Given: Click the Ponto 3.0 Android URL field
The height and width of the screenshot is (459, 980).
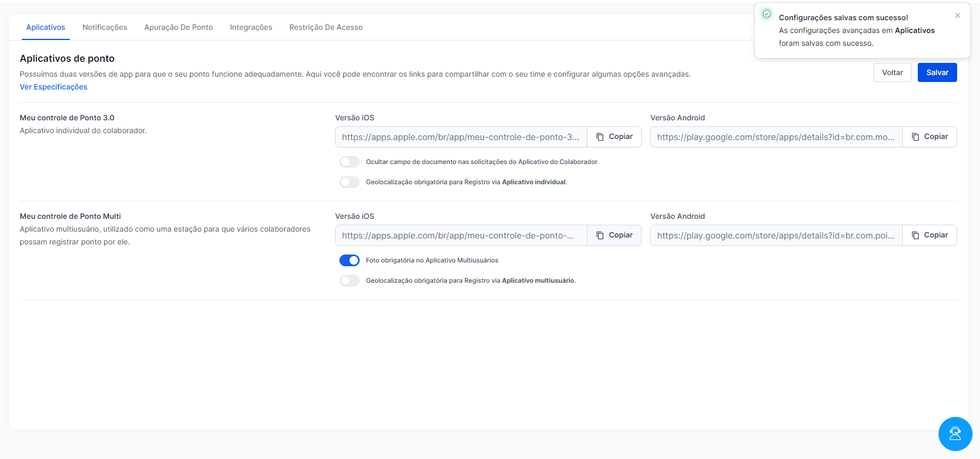Looking at the screenshot, I should [776, 137].
